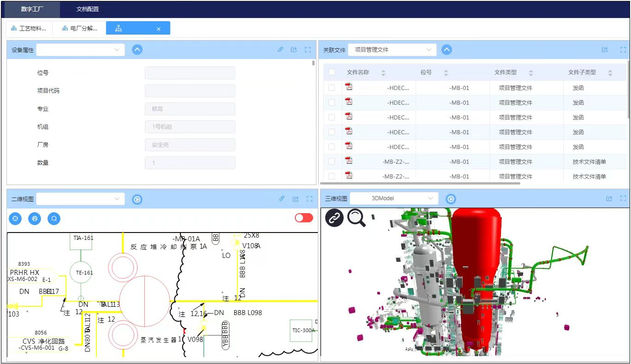Click the locate target icon in 2D view

click(x=15, y=218)
